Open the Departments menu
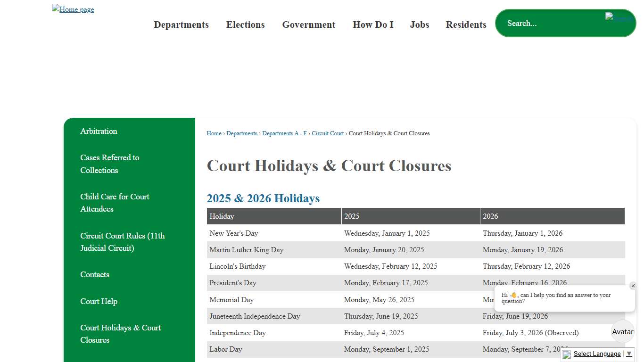 point(181,25)
